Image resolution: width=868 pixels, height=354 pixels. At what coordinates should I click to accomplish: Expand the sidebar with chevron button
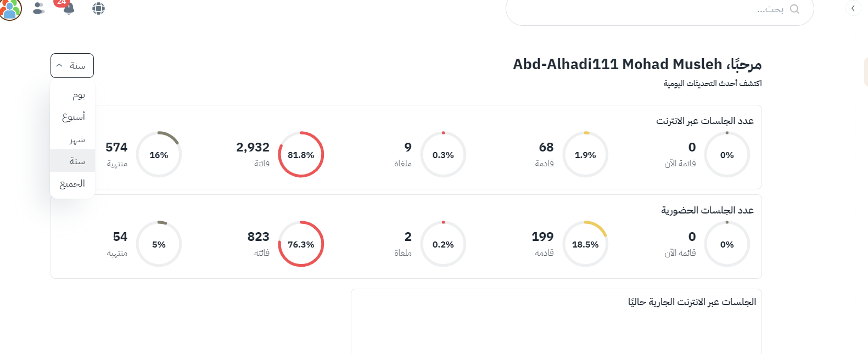853,8
